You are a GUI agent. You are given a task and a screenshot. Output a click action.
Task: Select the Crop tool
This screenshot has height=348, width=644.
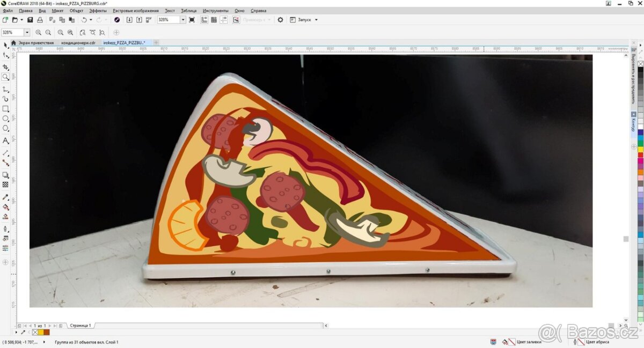(5, 68)
